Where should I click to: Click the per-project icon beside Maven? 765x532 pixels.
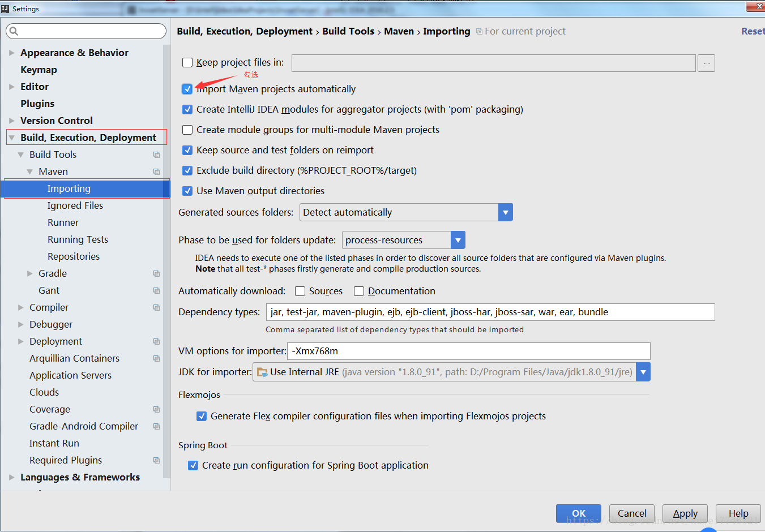(x=157, y=171)
